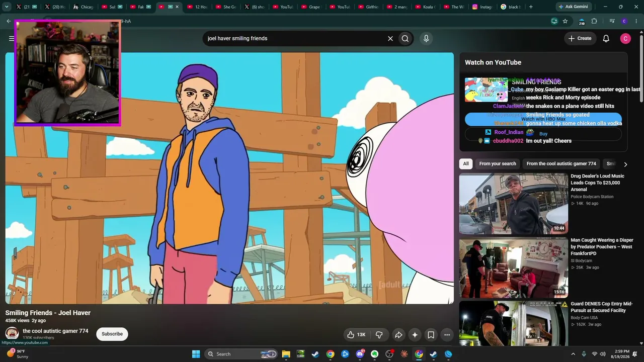Open the weather widget showing 96°F Sunny

17,354
